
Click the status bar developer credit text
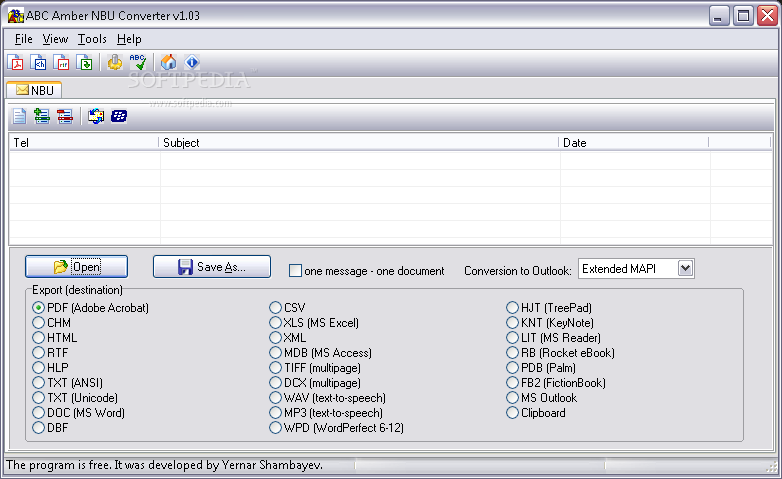click(x=165, y=465)
